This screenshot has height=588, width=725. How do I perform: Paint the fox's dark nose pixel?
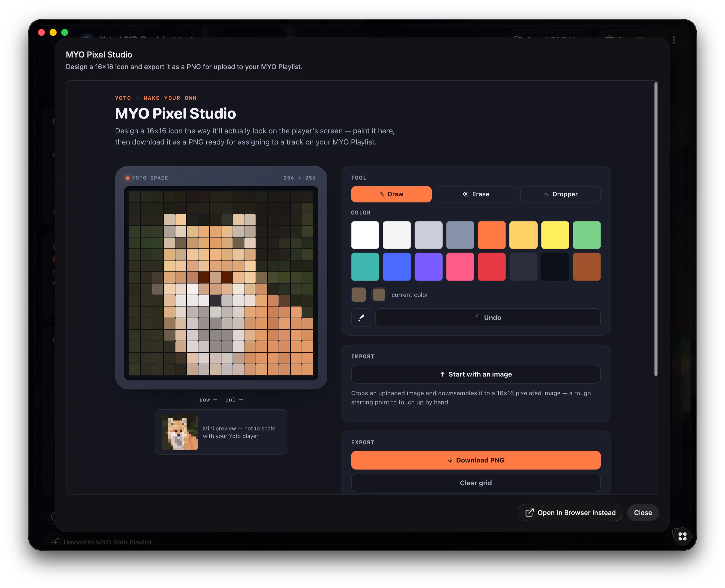pyautogui.click(x=215, y=300)
